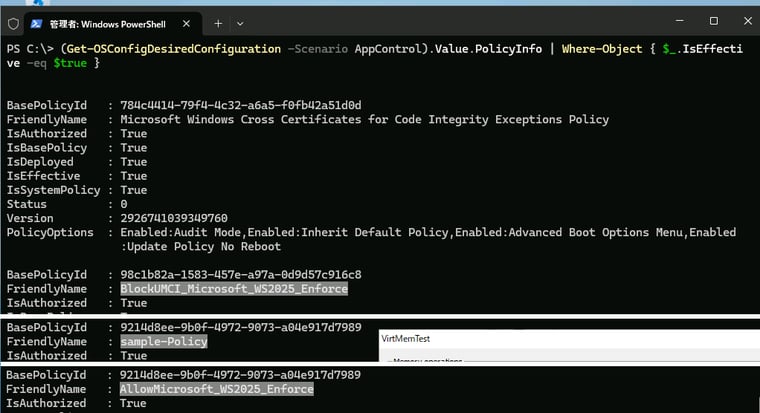Click the Update Policy No Reboot text
This screenshot has width=760, height=413.
tap(204, 246)
